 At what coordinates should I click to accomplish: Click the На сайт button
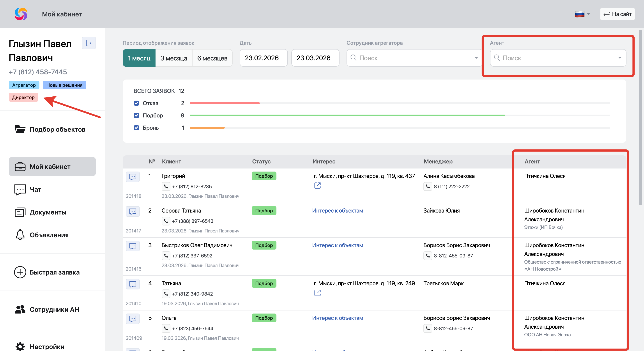(617, 14)
